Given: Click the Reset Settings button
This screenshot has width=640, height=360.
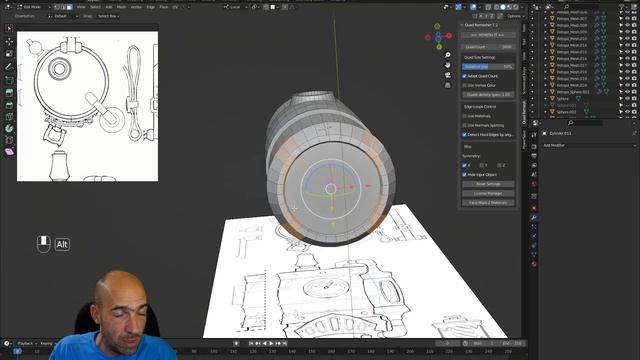Looking at the screenshot, I should tap(488, 184).
